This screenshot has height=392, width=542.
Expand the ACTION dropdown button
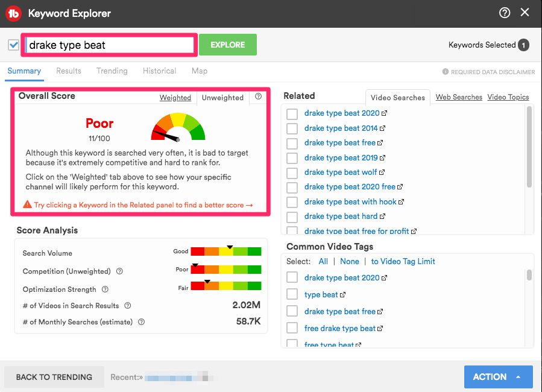[x=498, y=377]
